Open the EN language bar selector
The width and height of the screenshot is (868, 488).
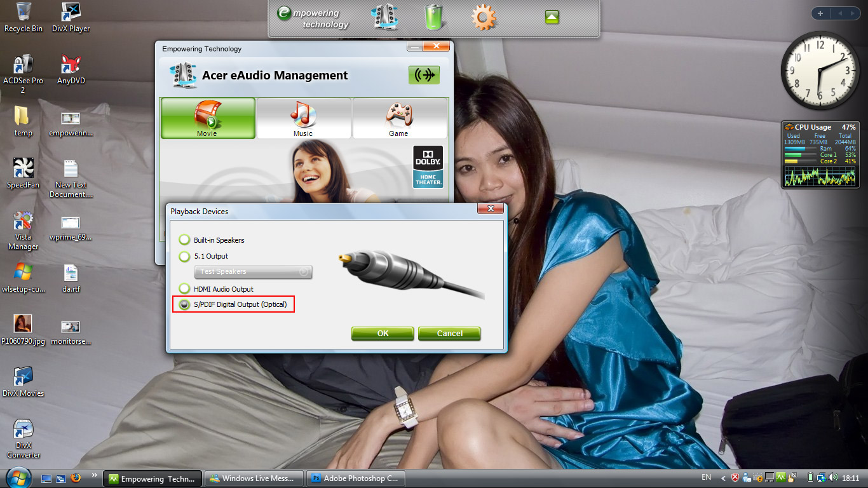[x=707, y=477]
